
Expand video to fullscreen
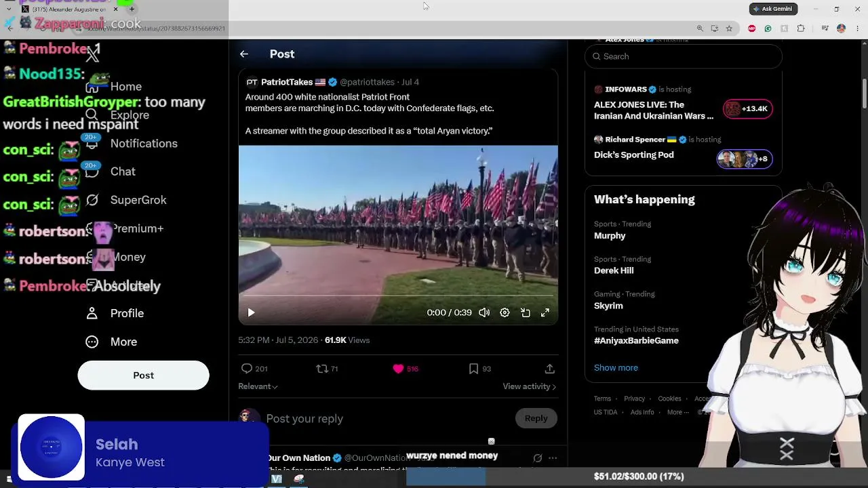545,312
